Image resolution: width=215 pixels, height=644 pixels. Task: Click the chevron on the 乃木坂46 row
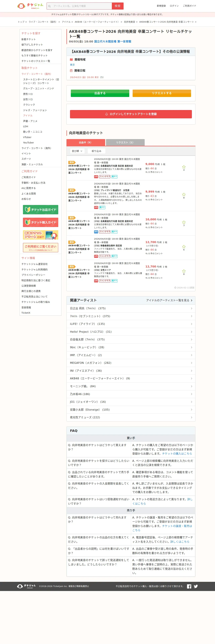[191, 394]
